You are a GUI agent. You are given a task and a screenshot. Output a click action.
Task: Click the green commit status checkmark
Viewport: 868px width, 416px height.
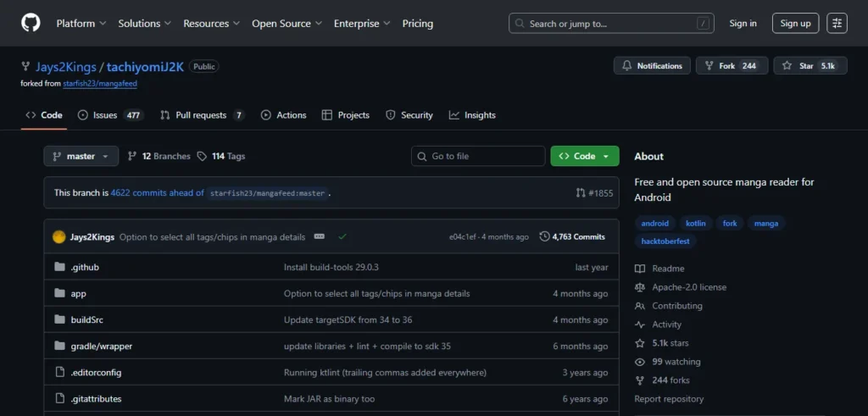pyautogui.click(x=342, y=237)
